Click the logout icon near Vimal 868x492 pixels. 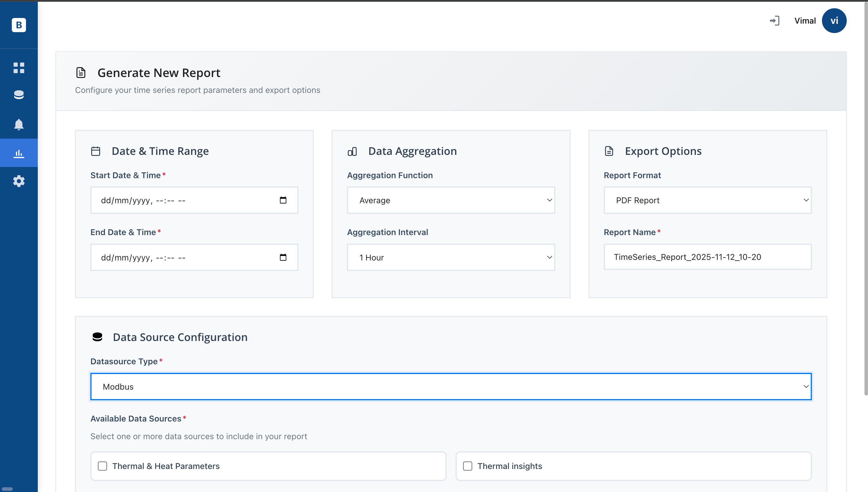click(x=775, y=21)
